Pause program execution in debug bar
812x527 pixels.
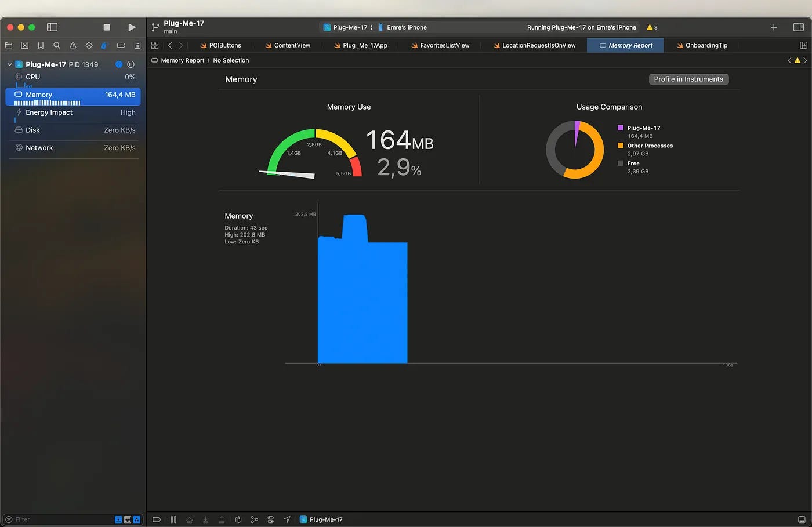click(173, 519)
